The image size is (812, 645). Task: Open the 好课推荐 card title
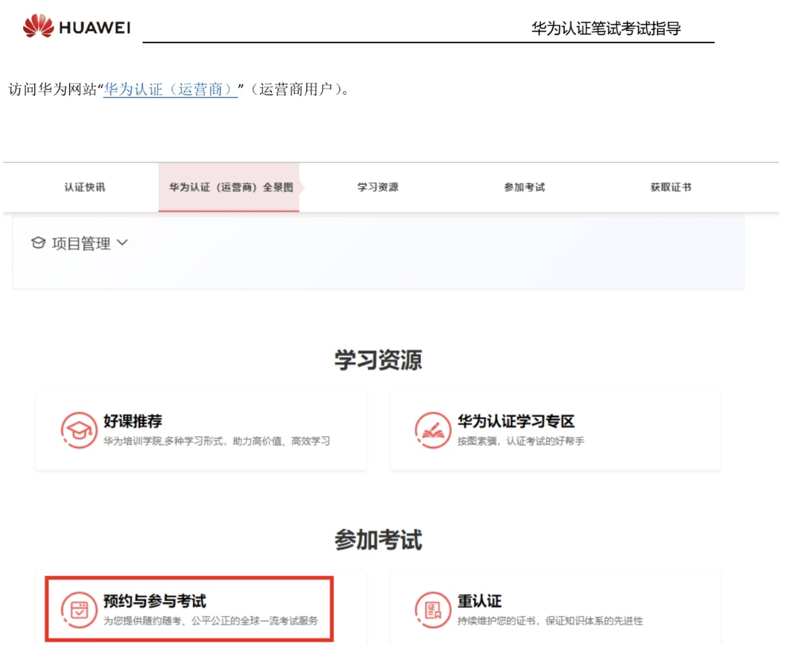[x=133, y=421]
